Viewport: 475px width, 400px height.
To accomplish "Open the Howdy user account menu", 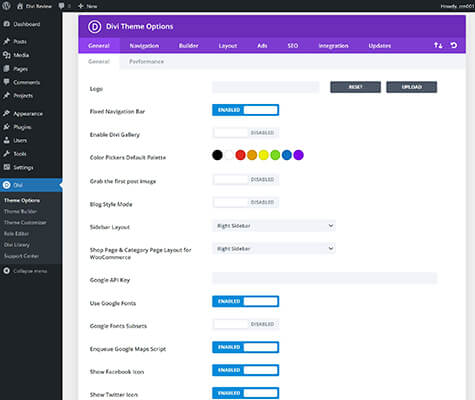I will coord(457,6).
